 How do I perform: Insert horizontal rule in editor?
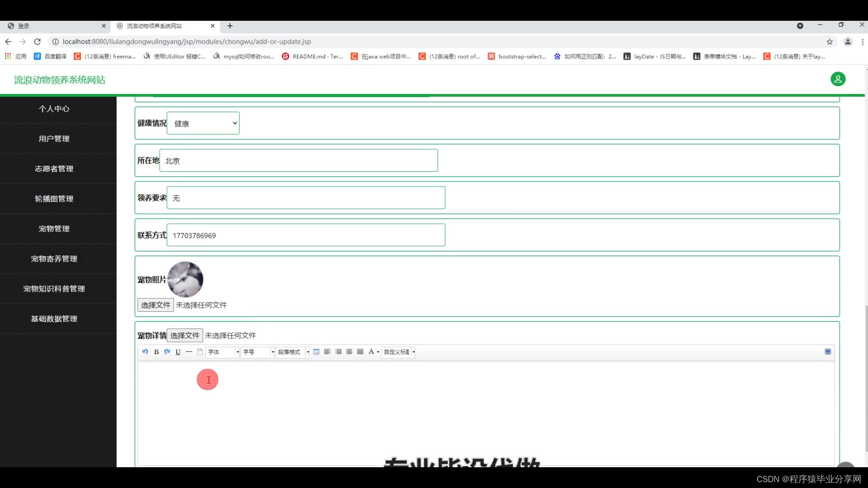[189, 352]
